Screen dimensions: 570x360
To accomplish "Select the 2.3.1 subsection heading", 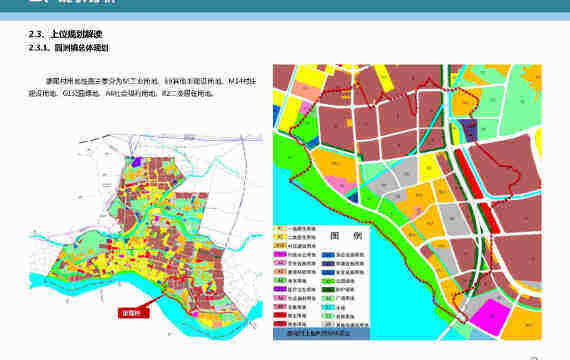I will (68, 48).
